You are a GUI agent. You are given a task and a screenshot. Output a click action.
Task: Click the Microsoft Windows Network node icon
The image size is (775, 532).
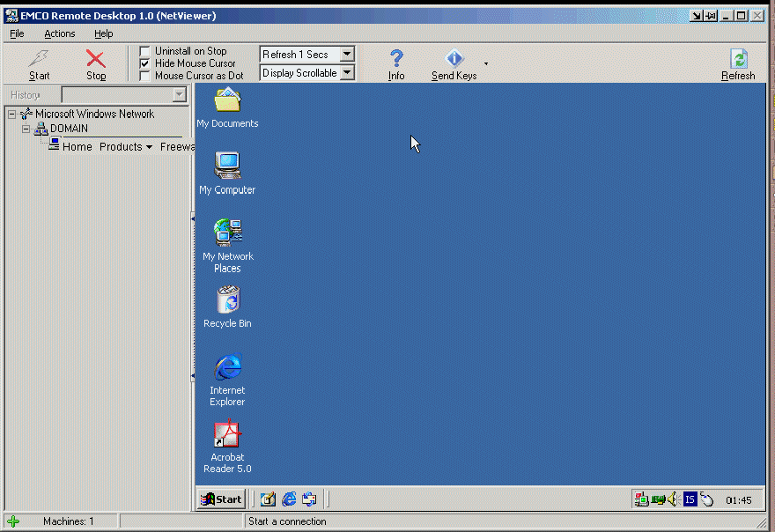click(26, 114)
